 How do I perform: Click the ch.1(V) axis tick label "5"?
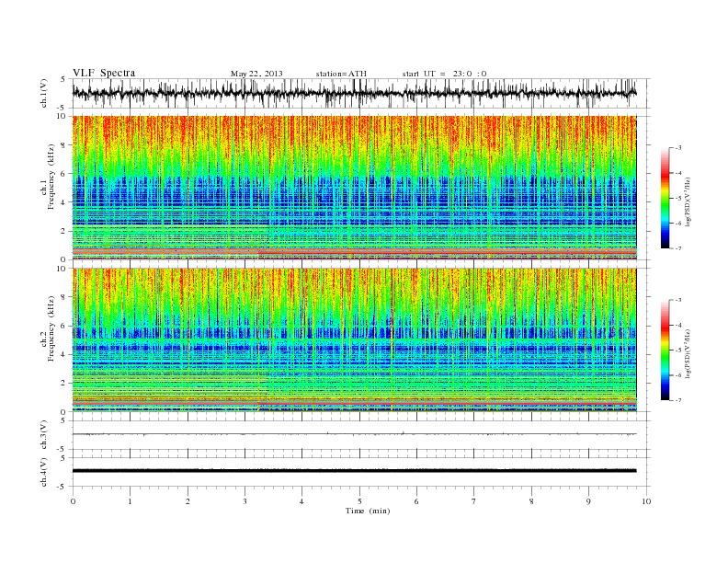tap(63, 79)
